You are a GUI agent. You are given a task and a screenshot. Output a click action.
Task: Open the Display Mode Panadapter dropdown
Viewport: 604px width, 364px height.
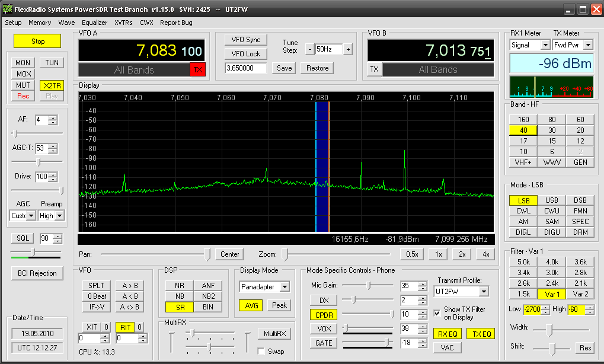click(285, 287)
